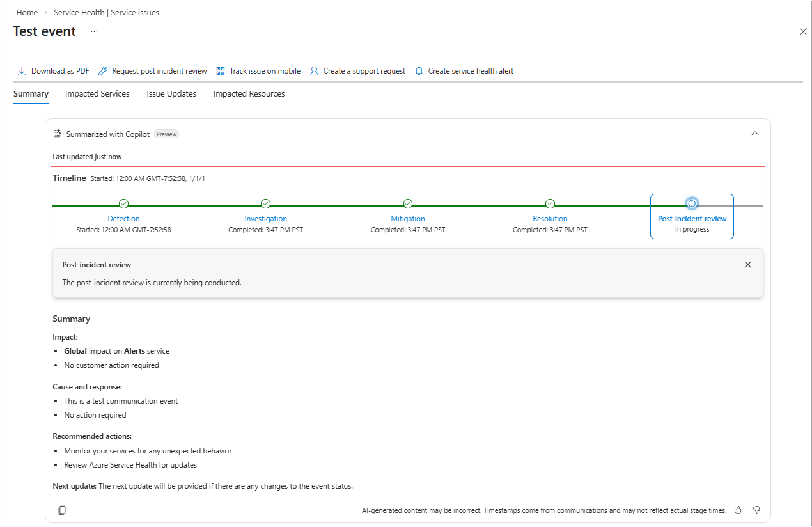Copy the Copilot summary using the copy icon
The width and height of the screenshot is (812, 527).
pos(62,510)
